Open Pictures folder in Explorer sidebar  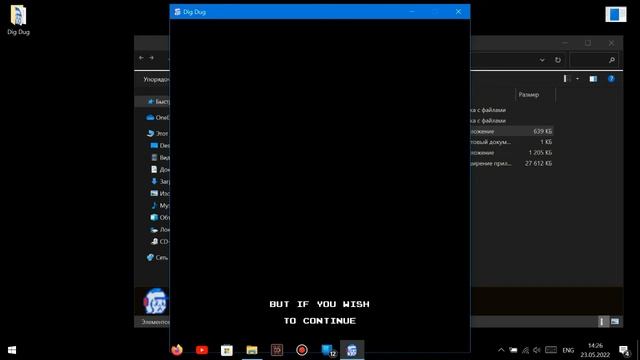[x=160, y=193]
